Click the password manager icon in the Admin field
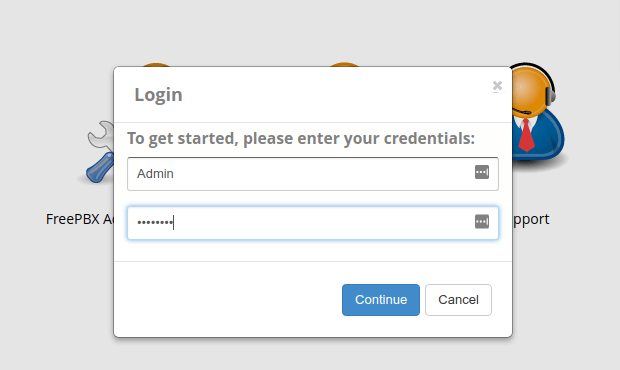This screenshot has width=620, height=370. tap(482, 172)
